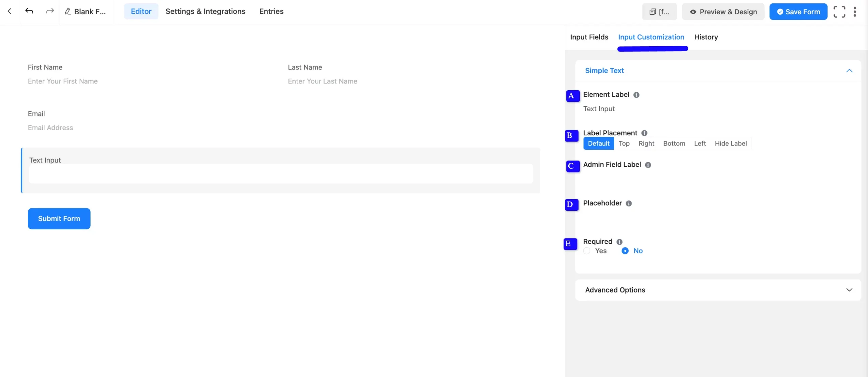
Task: Show Label Placement info tooltip
Action: point(644,133)
